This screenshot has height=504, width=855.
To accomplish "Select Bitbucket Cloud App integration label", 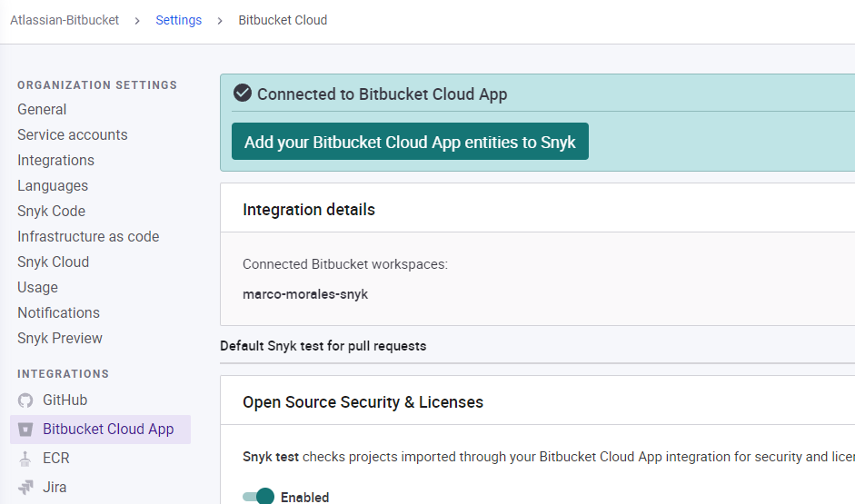I will 108,430.
